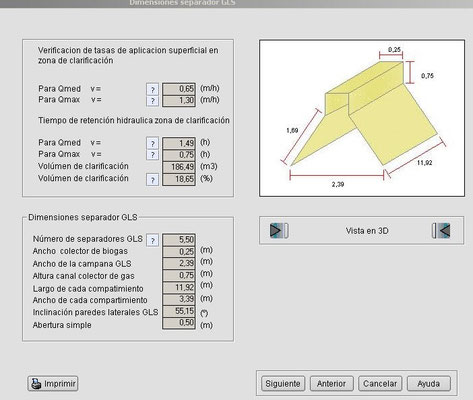The height and width of the screenshot is (400, 473).
Task: Click the back arrow in Vista en 3D
Action: [441, 231]
